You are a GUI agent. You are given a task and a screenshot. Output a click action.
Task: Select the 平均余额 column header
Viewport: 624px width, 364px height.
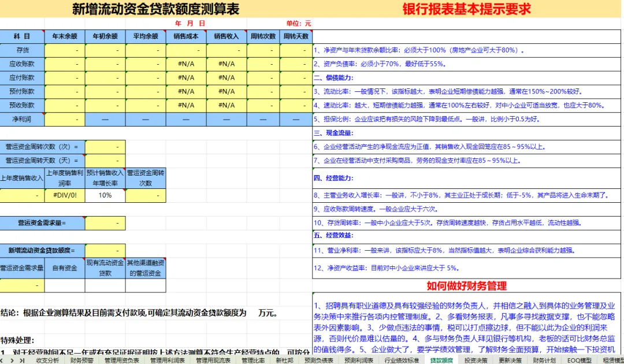tap(146, 36)
